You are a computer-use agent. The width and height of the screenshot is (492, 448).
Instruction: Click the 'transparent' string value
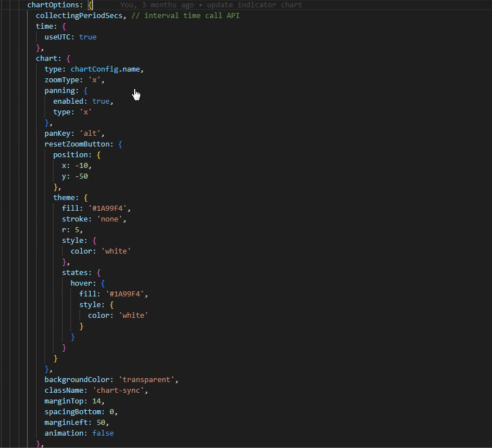pyautogui.click(x=146, y=380)
